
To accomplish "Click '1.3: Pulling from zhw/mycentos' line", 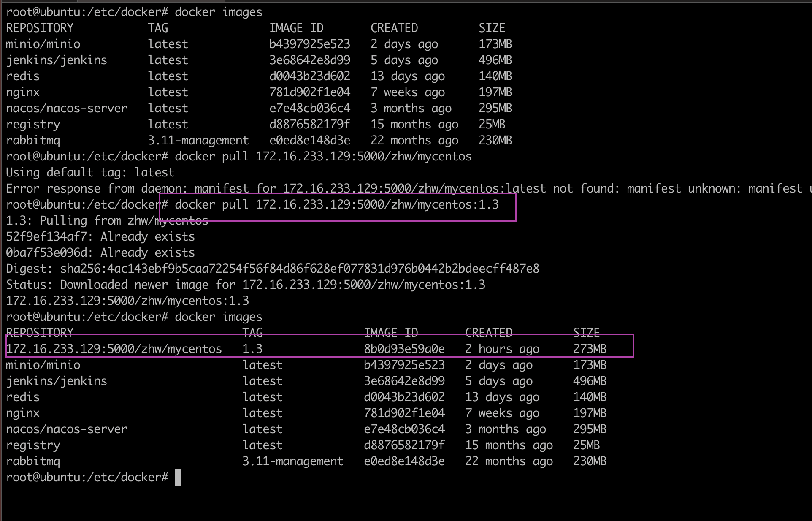I will [x=107, y=221].
